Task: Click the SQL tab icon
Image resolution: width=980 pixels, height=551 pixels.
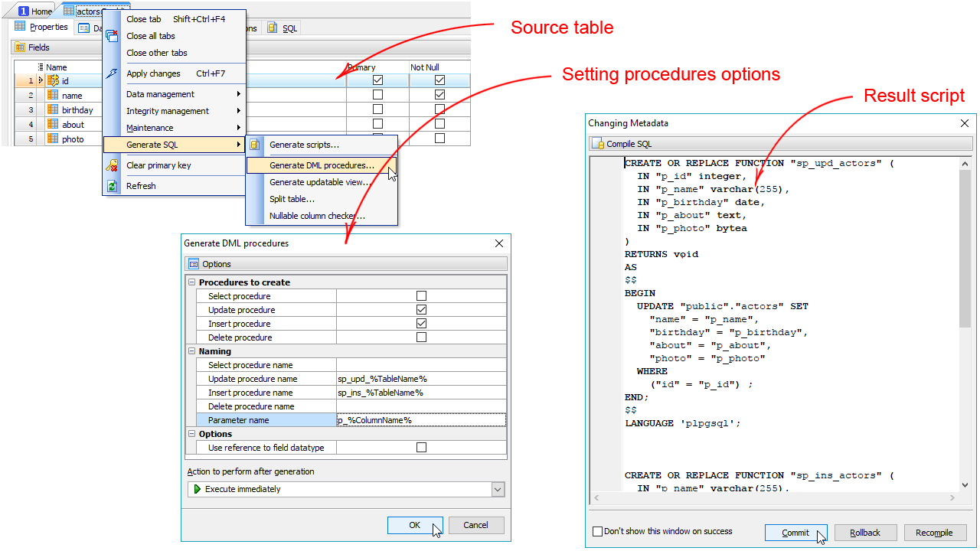Action: click(273, 28)
